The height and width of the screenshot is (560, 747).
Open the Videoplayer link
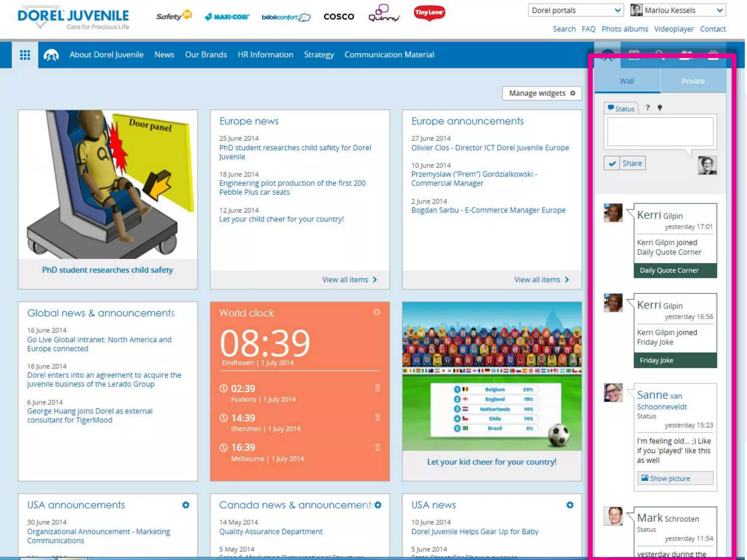[674, 29]
